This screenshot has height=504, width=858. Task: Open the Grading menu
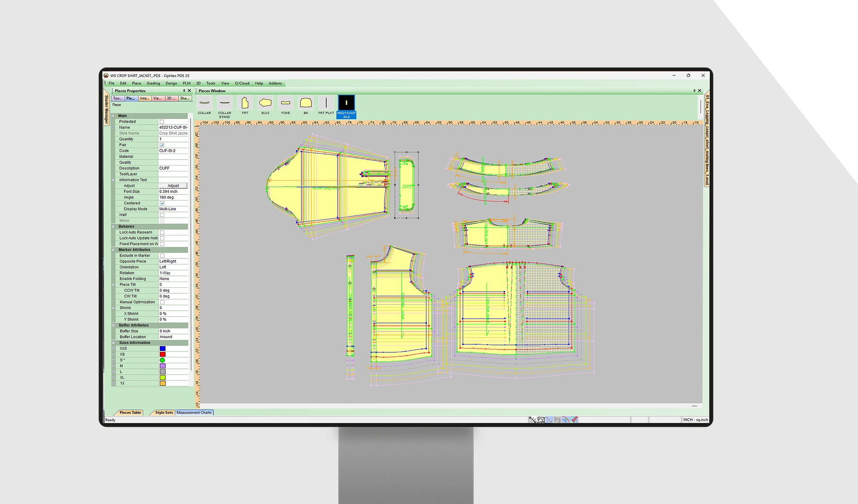pyautogui.click(x=153, y=83)
